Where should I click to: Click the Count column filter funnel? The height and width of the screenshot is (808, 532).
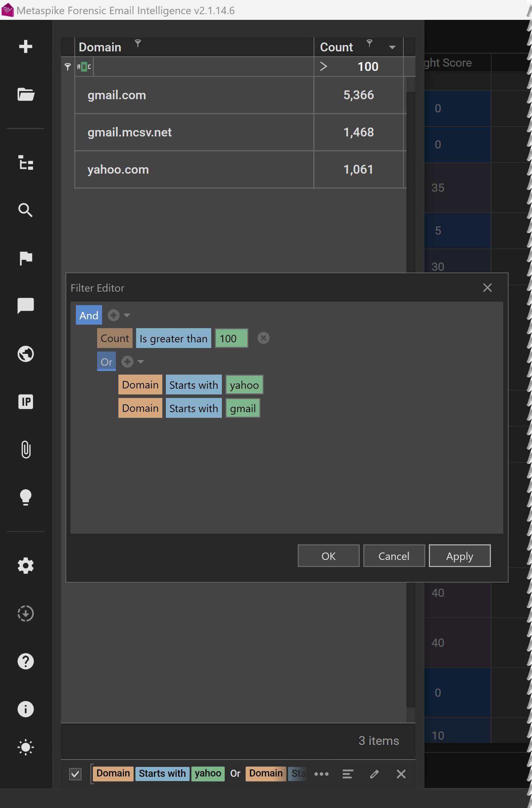(x=369, y=43)
